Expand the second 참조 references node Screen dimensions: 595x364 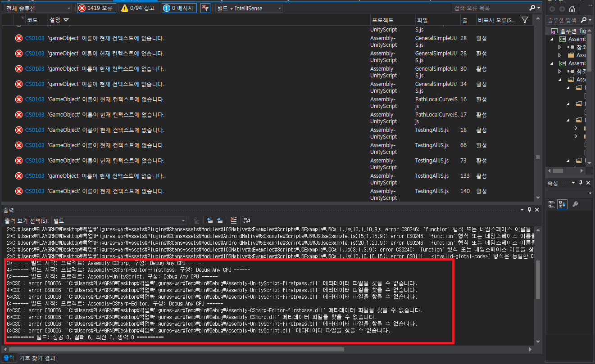point(560,72)
